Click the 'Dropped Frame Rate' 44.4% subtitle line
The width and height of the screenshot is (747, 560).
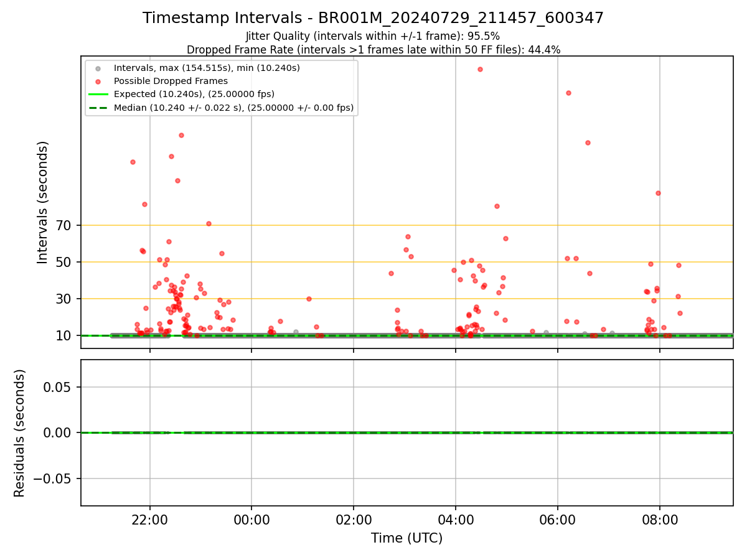click(374, 50)
